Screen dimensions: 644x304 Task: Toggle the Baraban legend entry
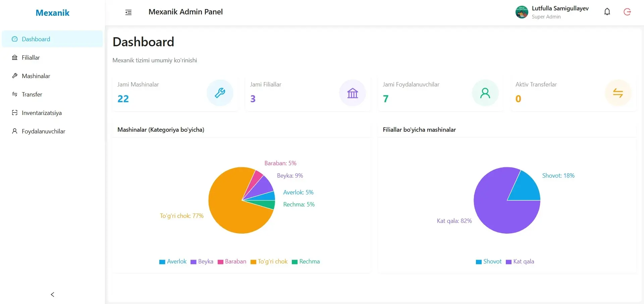click(x=231, y=261)
